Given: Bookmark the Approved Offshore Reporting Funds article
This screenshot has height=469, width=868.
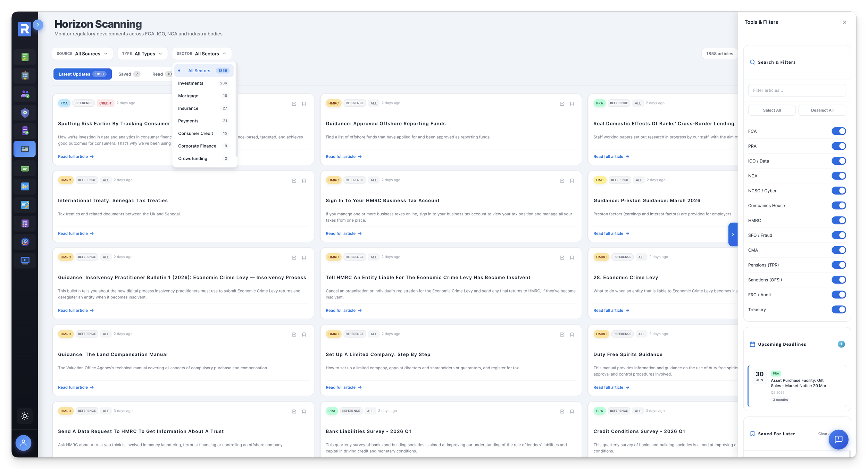Looking at the screenshot, I should (x=572, y=104).
